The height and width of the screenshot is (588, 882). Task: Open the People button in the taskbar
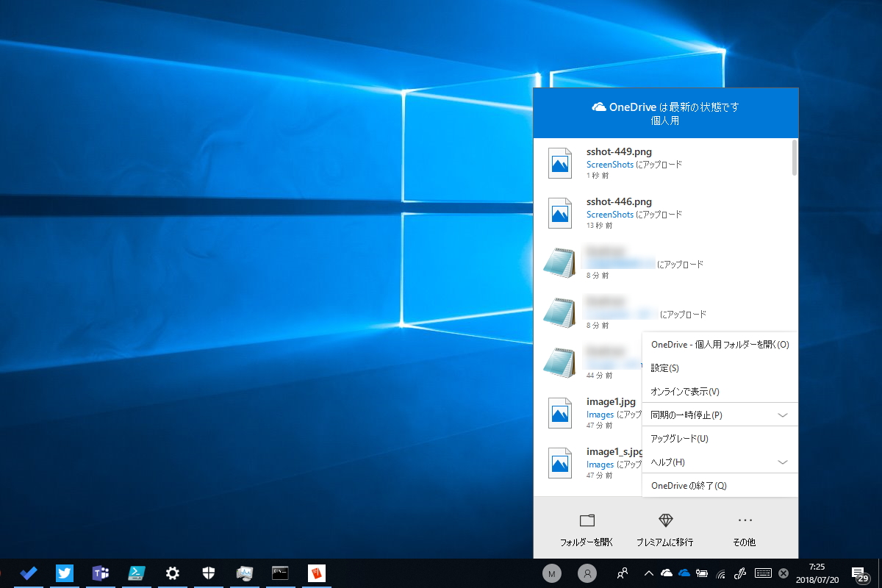click(623, 573)
